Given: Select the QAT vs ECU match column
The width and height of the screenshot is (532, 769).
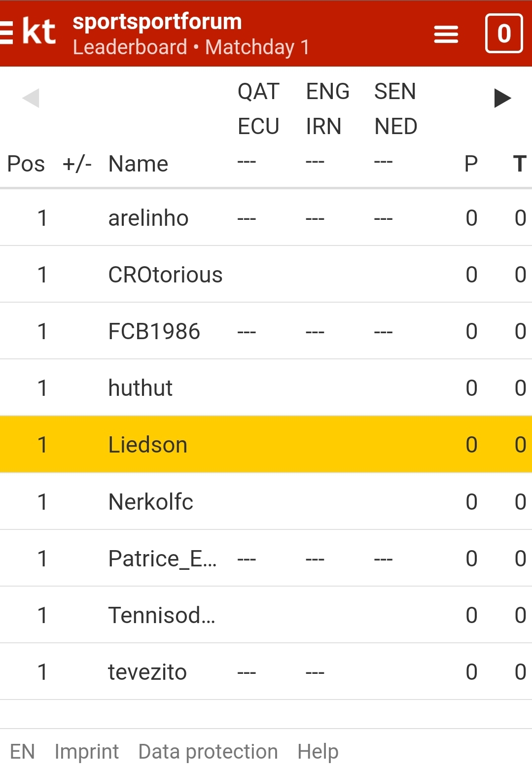Looking at the screenshot, I should point(258,109).
